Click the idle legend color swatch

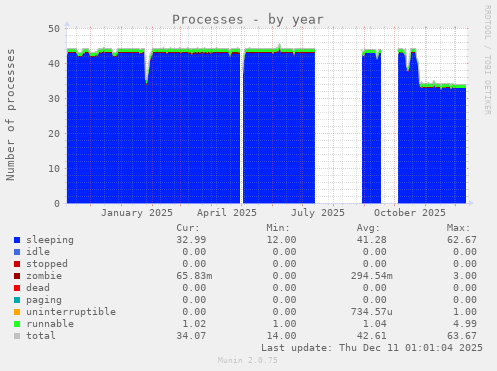tap(17, 252)
